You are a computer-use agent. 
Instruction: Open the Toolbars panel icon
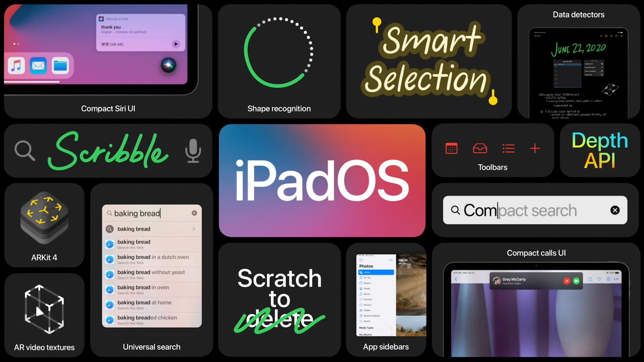[452, 149]
